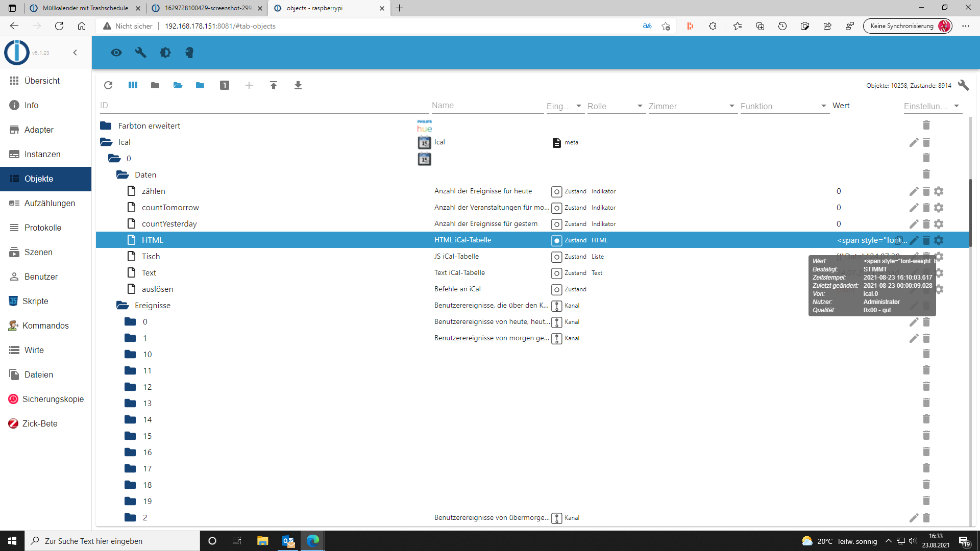Click the wrench next to Objekte counter
Screen dimensions: 980x551
point(963,85)
